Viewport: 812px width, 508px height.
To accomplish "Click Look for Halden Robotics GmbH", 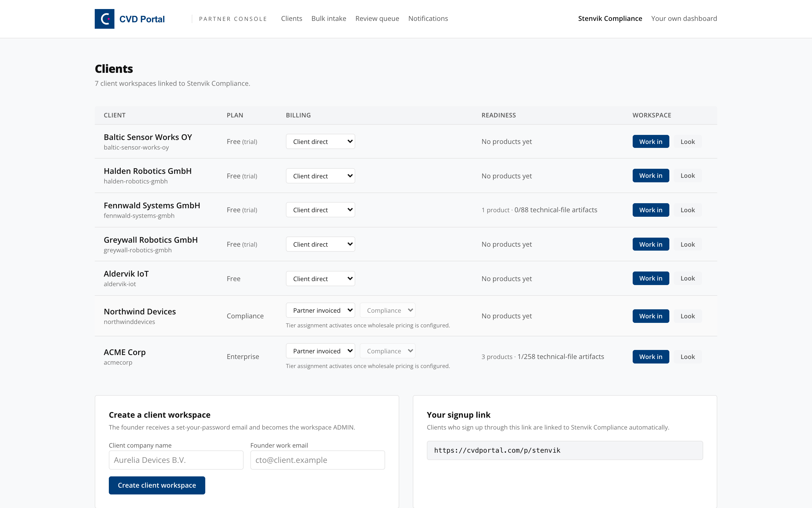I will click(x=687, y=175).
